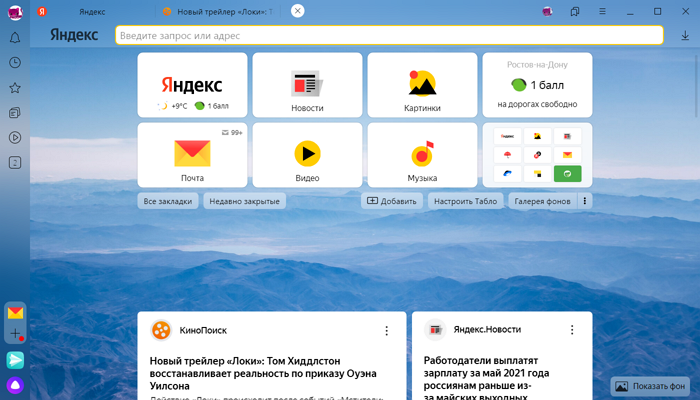This screenshot has height=400, width=700.
Task: Click the Все закладки button
Action: 168,201
